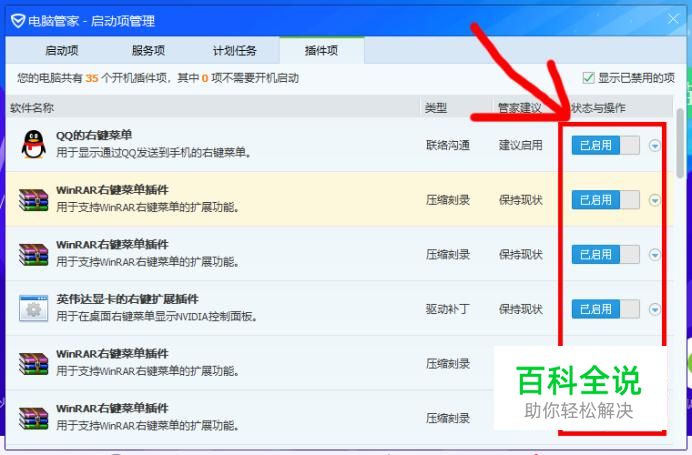Select the QQ的右键菜单 row title
The height and width of the screenshot is (455, 692).
click(x=94, y=135)
